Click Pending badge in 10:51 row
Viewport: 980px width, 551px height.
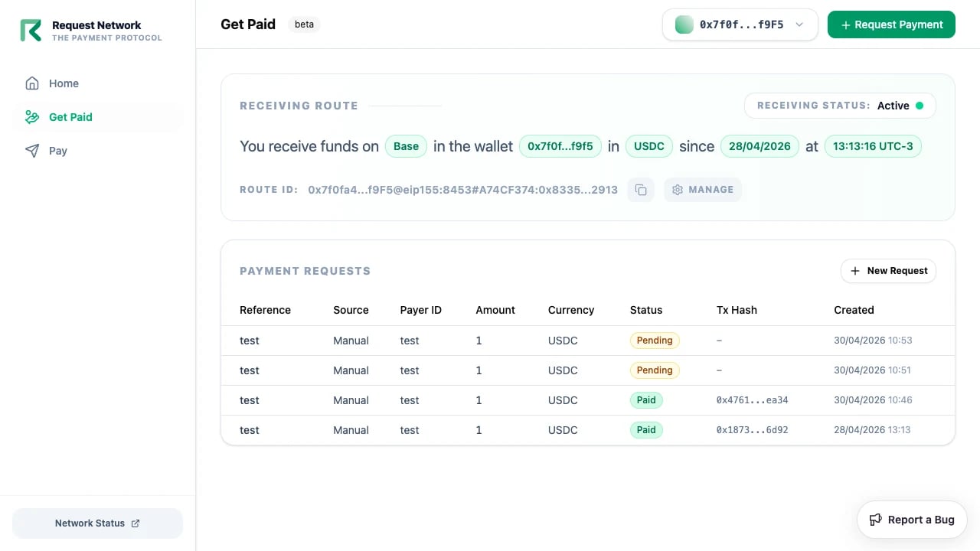coord(655,370)
